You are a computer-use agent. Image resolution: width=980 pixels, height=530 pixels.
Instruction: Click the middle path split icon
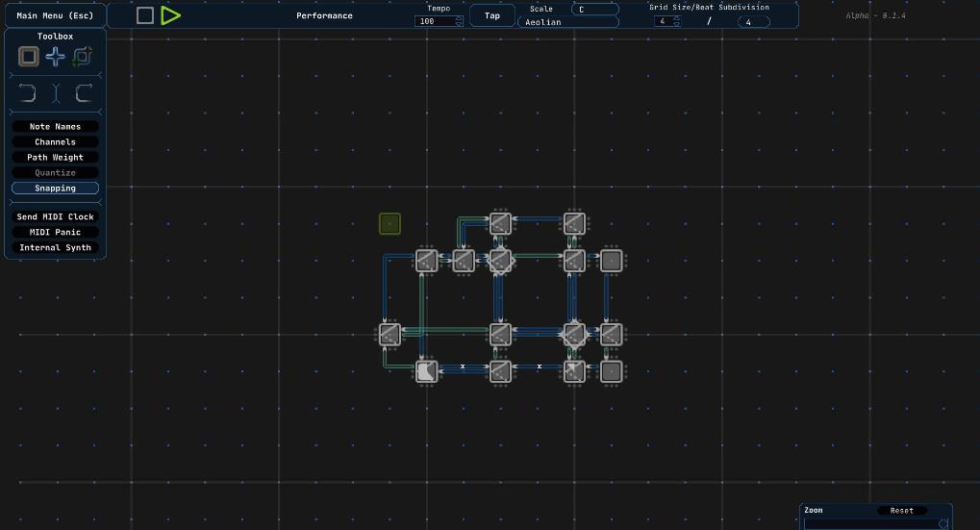pos(56,93)
